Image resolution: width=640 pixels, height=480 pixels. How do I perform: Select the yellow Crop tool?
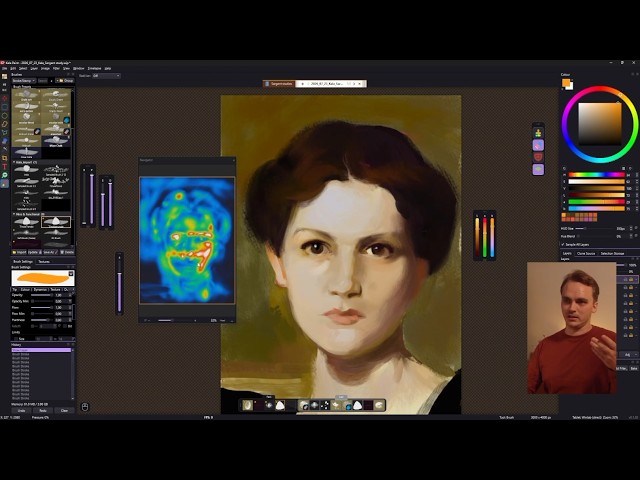coord(4,158)
